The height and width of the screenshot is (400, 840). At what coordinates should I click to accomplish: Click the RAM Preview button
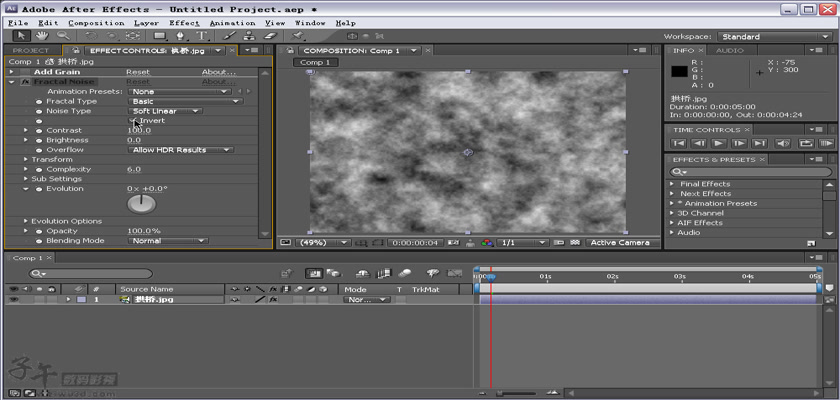tap(827, 143)
